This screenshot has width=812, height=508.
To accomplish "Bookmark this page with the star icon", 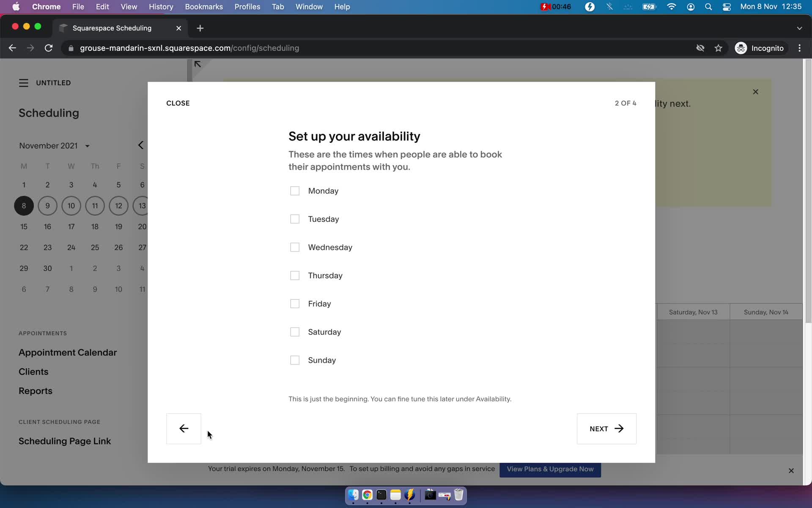I will tap(719, 48).
